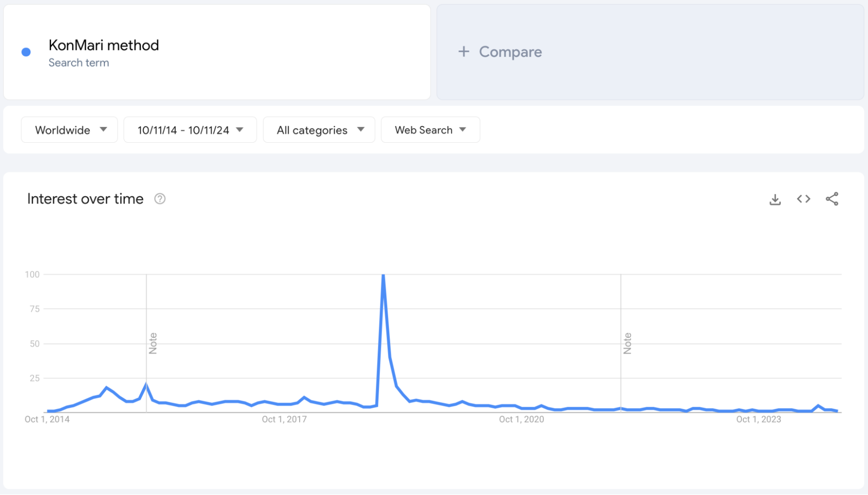The image size is (868, 495).
Task: Download the interest over time data
Action: [775, 199]
